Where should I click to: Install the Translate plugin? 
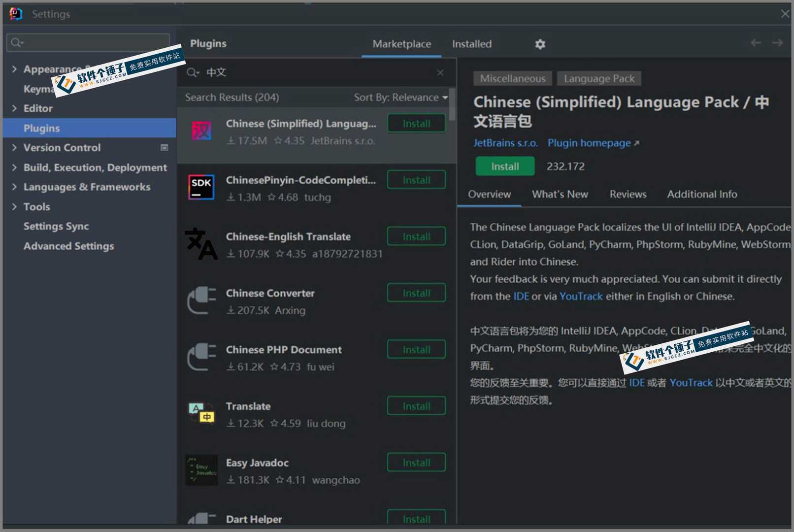416,406
